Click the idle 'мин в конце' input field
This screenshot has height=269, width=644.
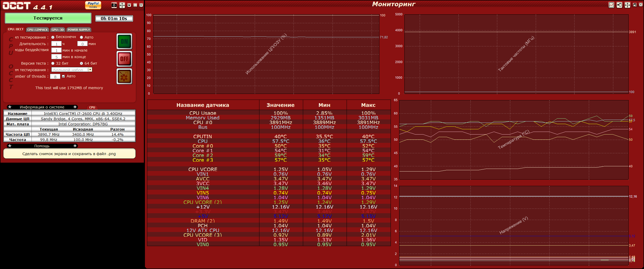click(x=56, y=57)
